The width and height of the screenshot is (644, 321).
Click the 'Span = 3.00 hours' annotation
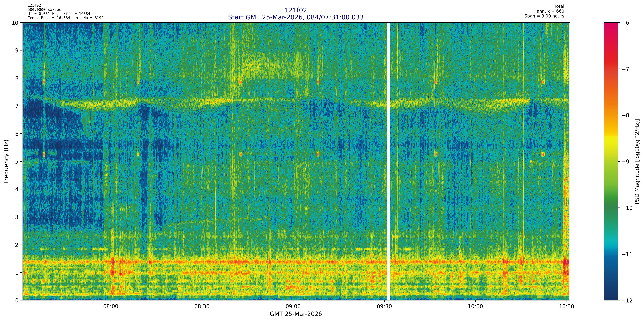point(544,16)
